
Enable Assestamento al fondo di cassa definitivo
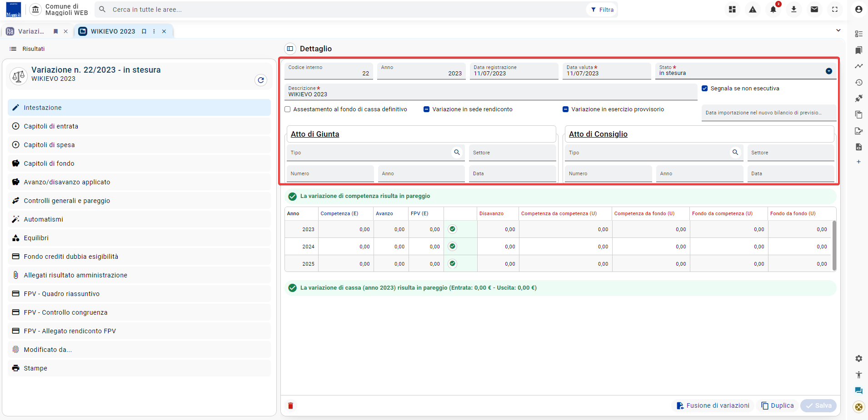288,109
